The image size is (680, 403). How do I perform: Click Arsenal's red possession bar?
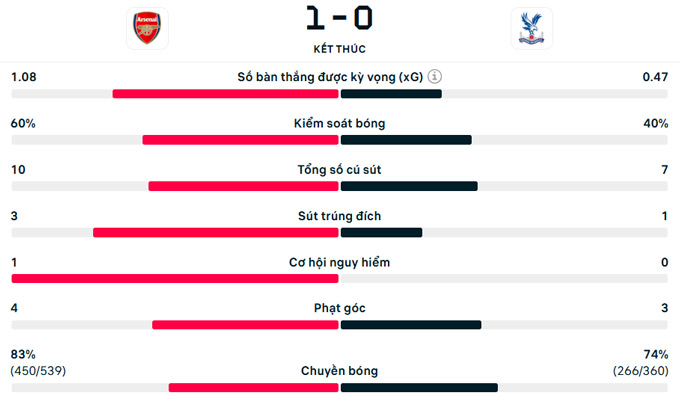(x=240, y=140)
